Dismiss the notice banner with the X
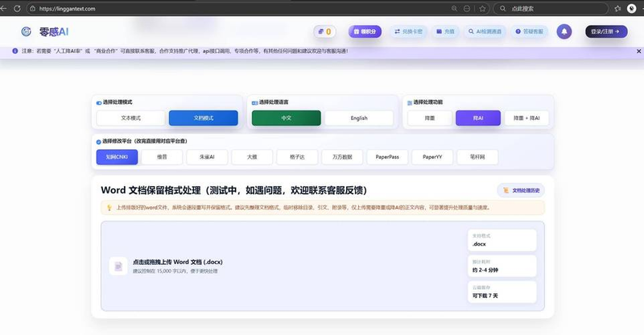This screenshot has width=644, height=335. 638,52
